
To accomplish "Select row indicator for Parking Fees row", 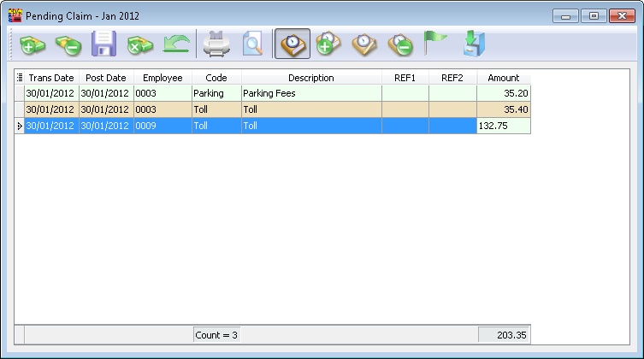I will (20, 93).
